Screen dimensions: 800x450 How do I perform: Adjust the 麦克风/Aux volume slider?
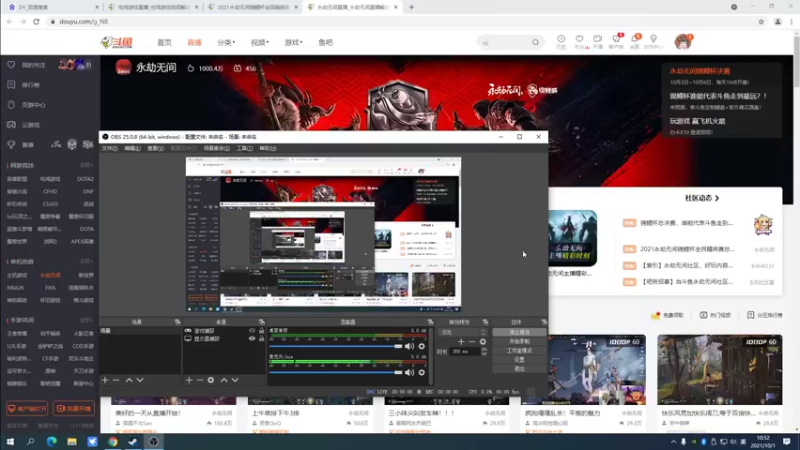(x=336, y=372)
